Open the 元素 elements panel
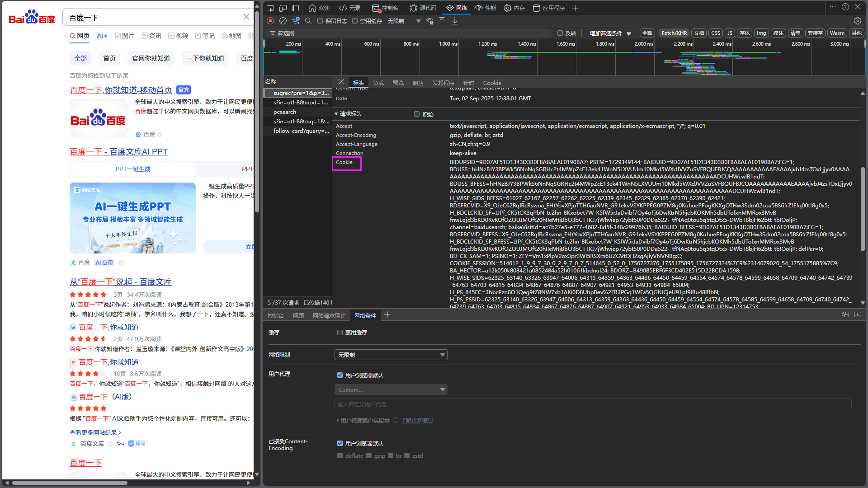The image size is (868, 488). pyautogui.click(x=350, y=8)
